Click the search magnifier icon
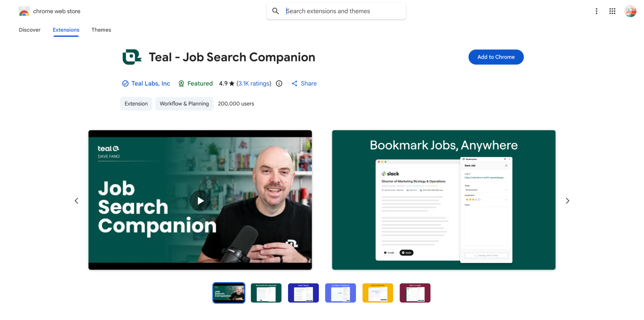The height and width of the screenshot is (320, 644). click(275, 11)
